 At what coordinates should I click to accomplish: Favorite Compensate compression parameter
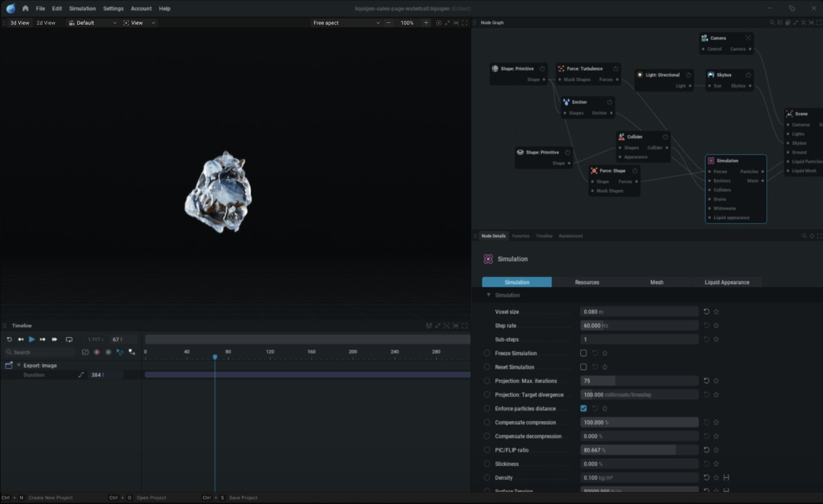pyautogui.click(x=717, y=422)
